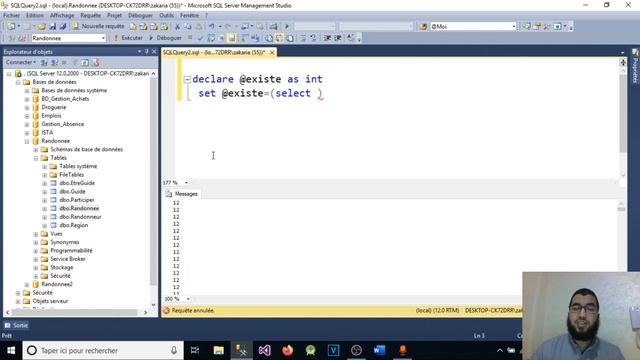Select the dbo.Randonnee table
Screen dimensions: 640x360
[x=79, y=208]
